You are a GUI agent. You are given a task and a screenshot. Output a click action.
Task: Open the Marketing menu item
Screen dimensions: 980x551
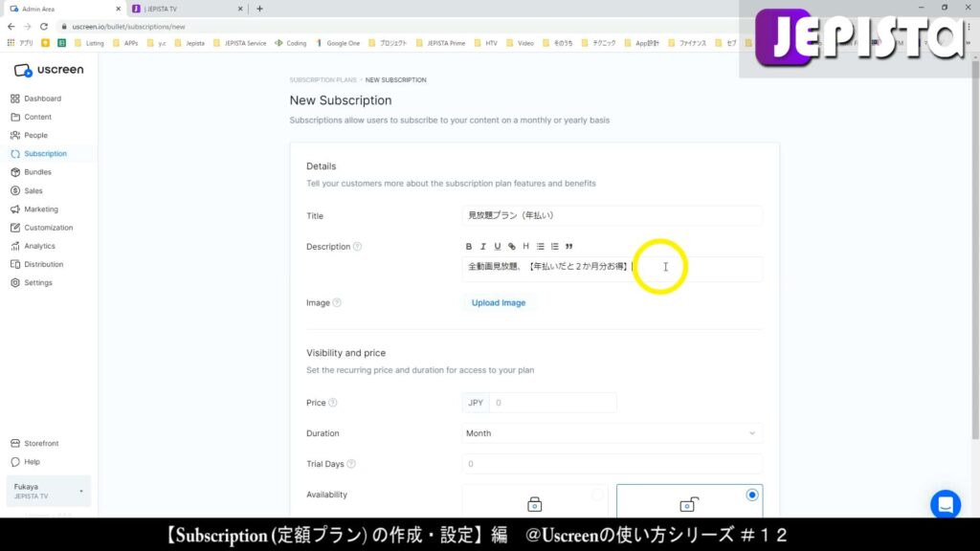point(40,209)
